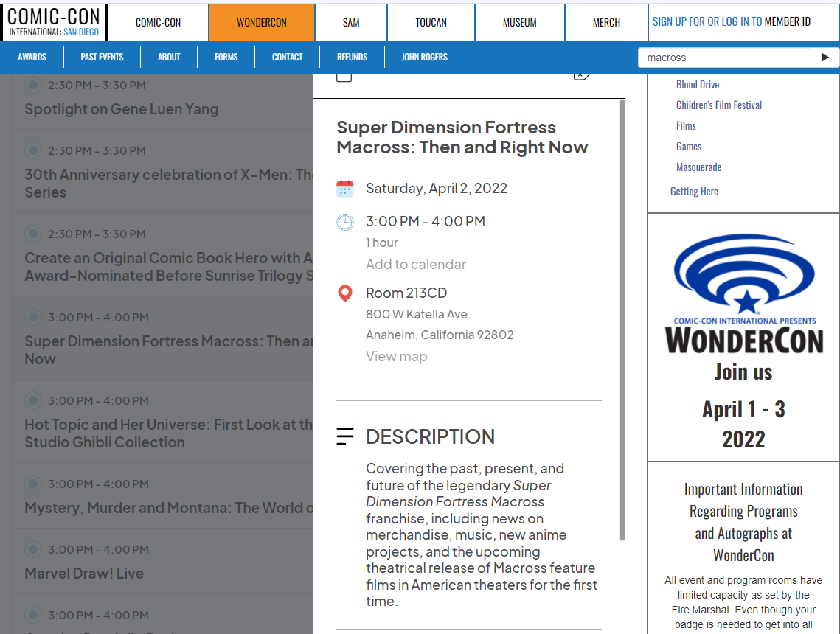Click the April 1 - 3 2022 banner text
Viewport: 840px width, 634px height.
(743, 424)
